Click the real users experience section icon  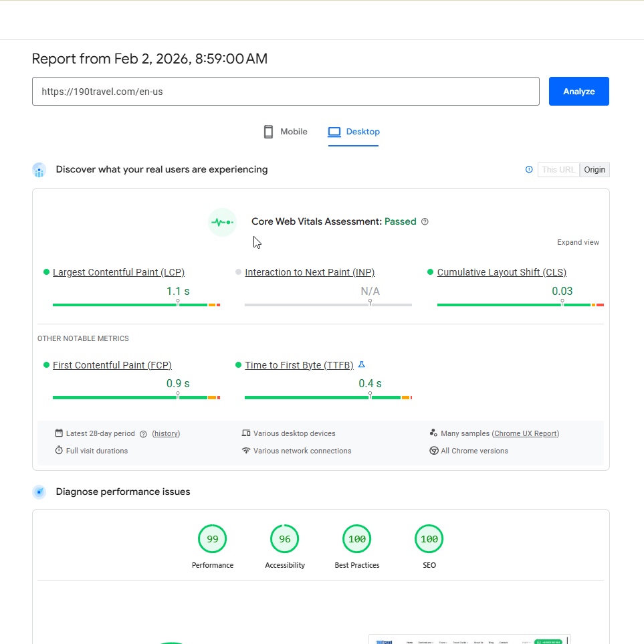tap(39, 170)
